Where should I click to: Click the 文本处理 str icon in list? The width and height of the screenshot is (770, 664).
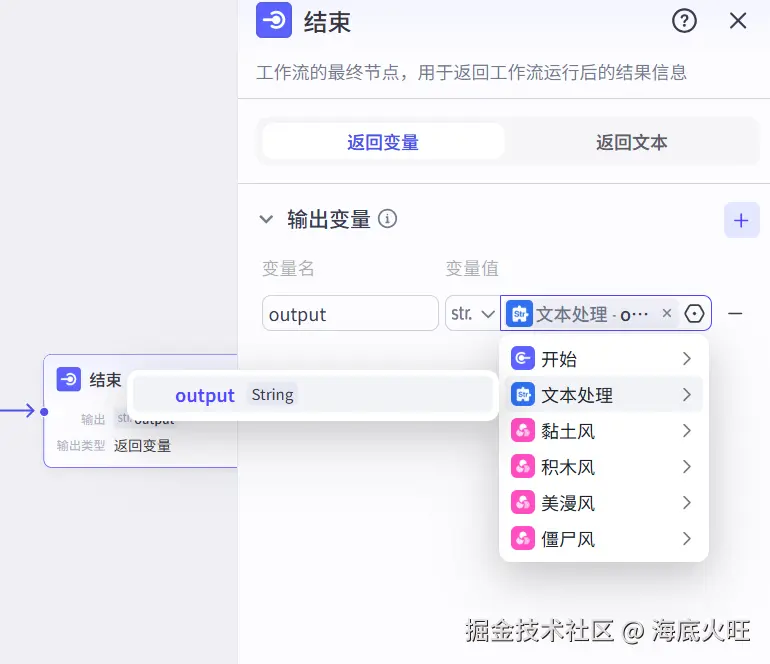pyautogui.click(x=522, y=394)
